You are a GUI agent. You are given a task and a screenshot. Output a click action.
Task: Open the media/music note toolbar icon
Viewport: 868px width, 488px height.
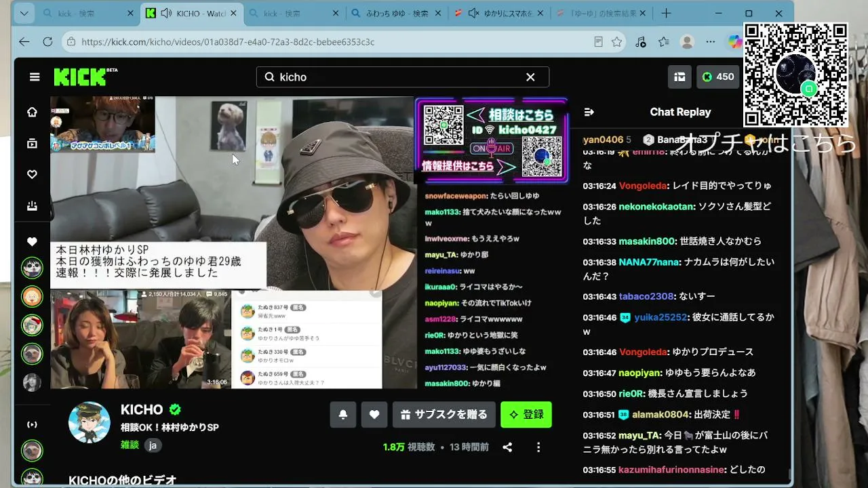pos(641,42)
